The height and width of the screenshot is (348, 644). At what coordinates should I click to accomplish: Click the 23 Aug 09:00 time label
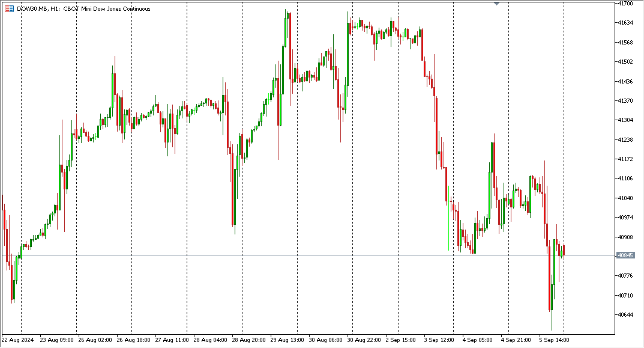click(56, 340)
